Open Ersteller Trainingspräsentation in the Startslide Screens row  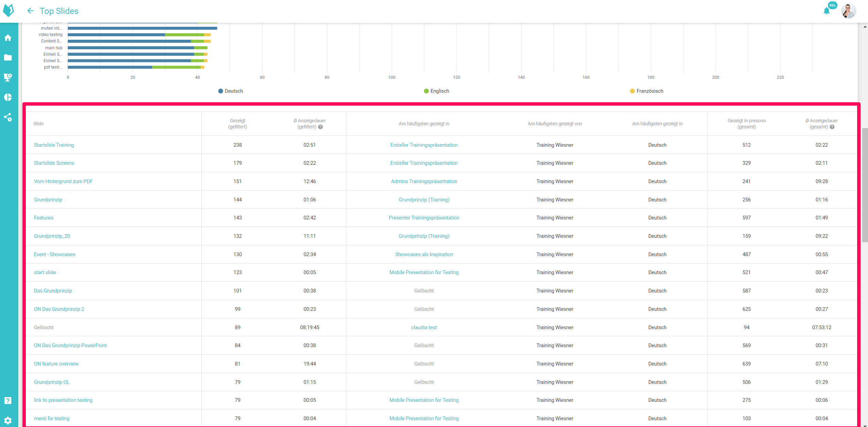coord(424,163)
